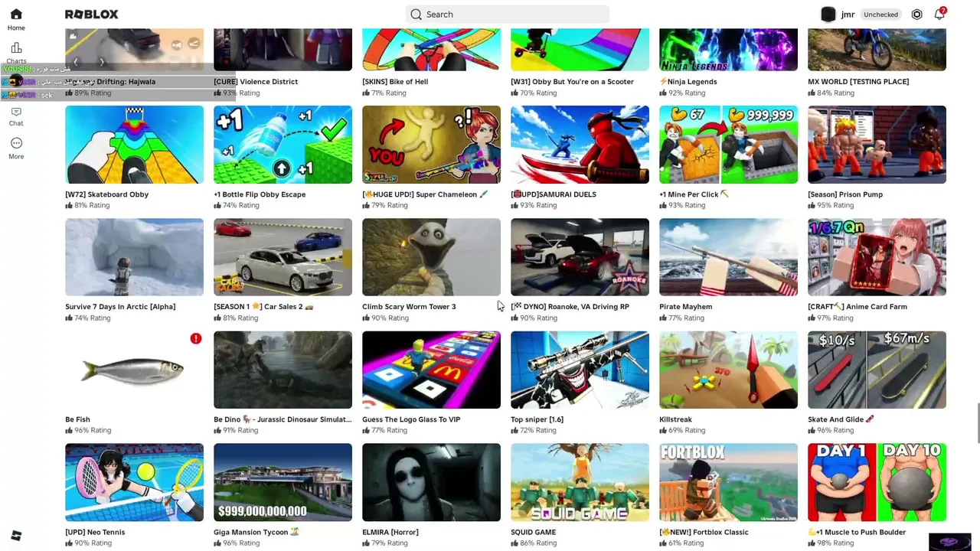The width and height of the screenshot is (980, 551).
Task: Open the [Season] Prison Pump thumbnail
Action: pyautogui.click(x=877, y=145)
